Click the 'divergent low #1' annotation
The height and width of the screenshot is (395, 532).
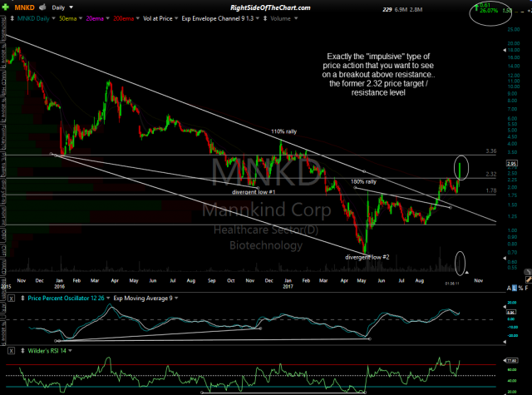(254, 192)
